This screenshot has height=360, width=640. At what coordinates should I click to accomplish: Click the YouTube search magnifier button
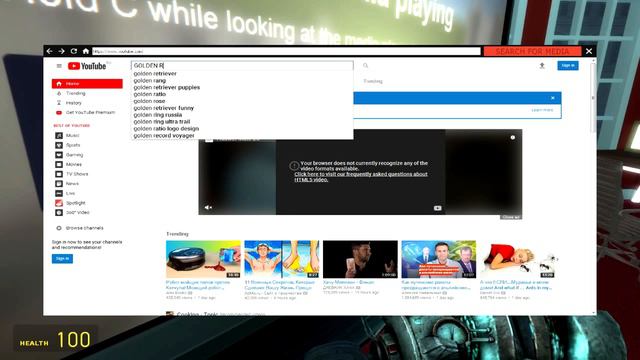pos(365,65)
